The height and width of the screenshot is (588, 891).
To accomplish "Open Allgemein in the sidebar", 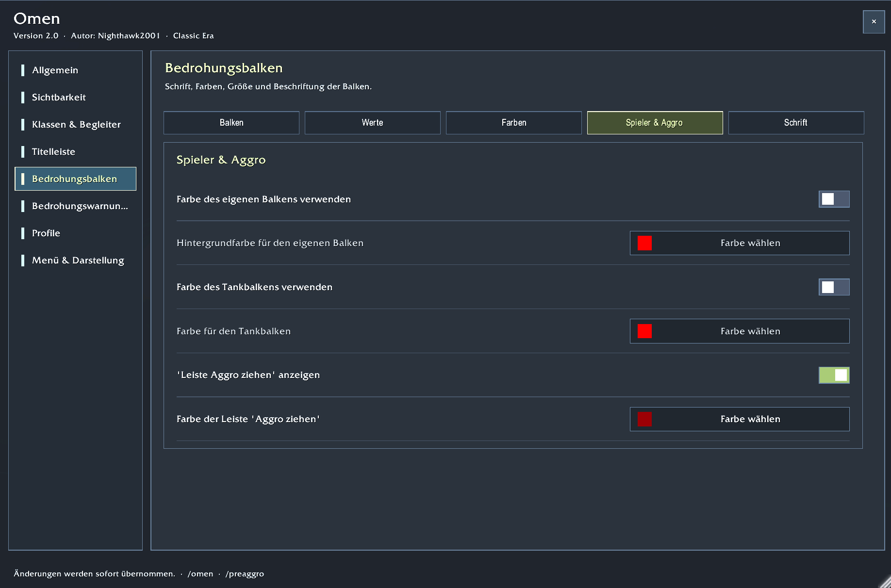I will coord(75,70).
